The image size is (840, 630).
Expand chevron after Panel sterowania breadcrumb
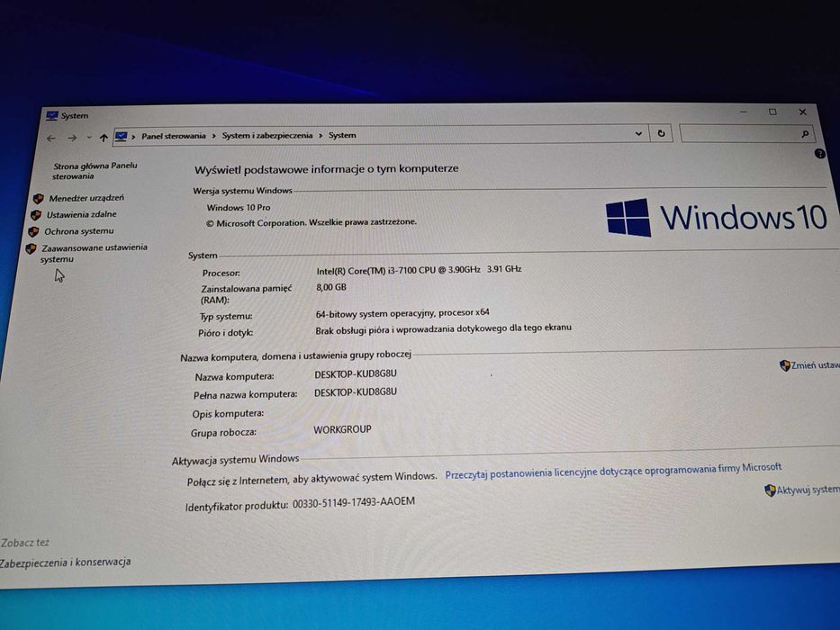(x=213, y=136)
